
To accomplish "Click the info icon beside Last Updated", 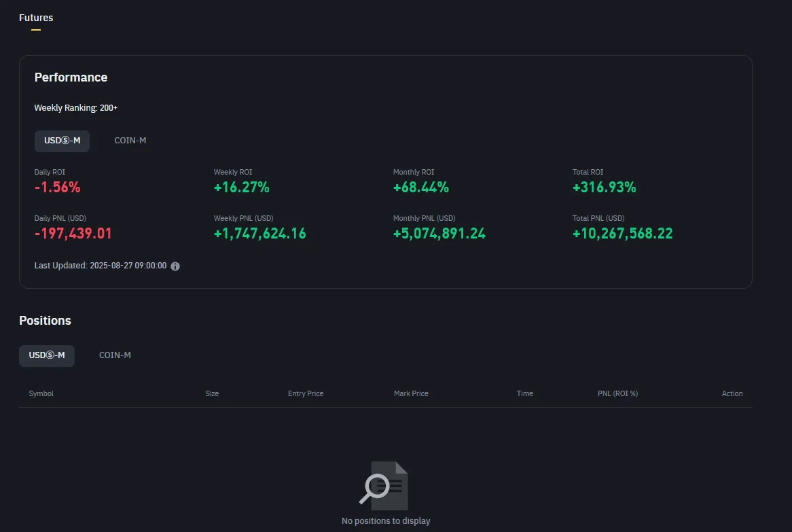I will pyautogui.click(x=175, y=266).
